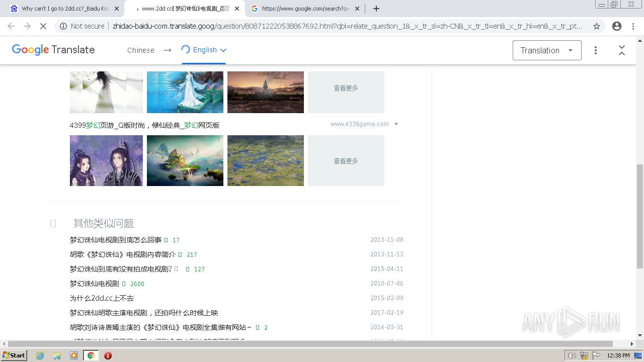The height and width of the screenshot is (362, 644).
Task: Open question 梦幻诛仙电视剧到底怎么回事
Action: pos(116,240)
